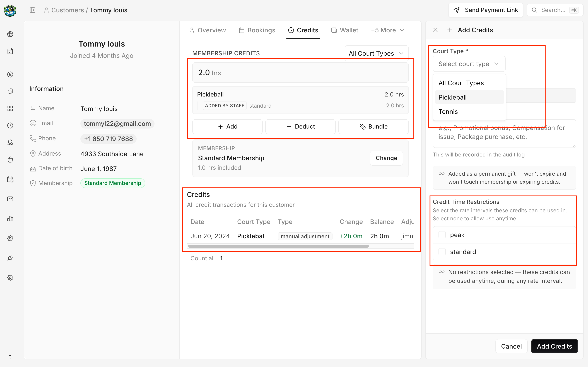Screen dimensions: 588x367
Task: Click the "Count all 1" footer text
Action: click(x=206, y=258)
